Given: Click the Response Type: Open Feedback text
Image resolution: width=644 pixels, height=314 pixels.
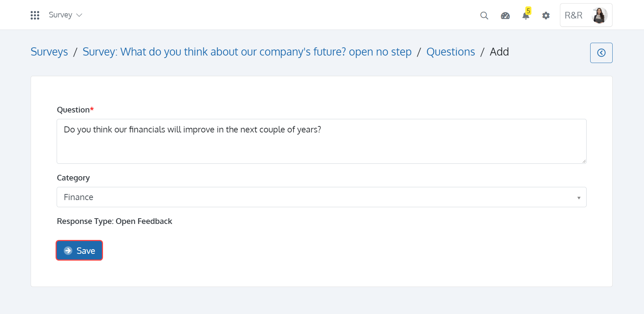Looking at the screenshot, I should (x=114, y=221).
